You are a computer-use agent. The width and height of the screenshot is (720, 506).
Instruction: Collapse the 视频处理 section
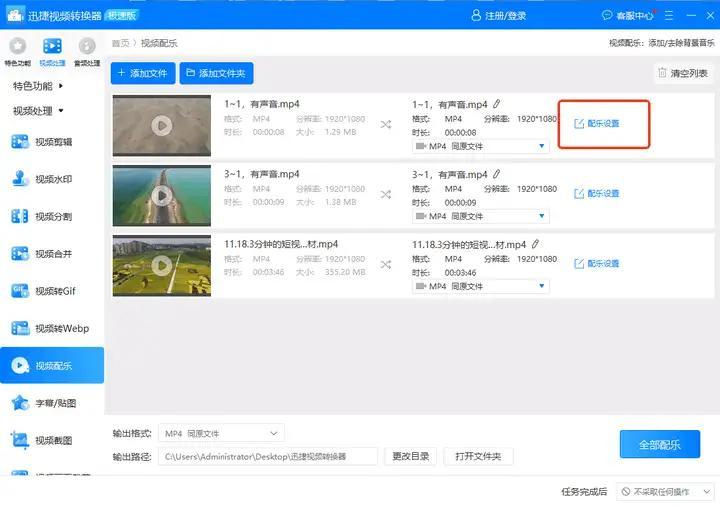pyautogui.click(x=38, y=111)
